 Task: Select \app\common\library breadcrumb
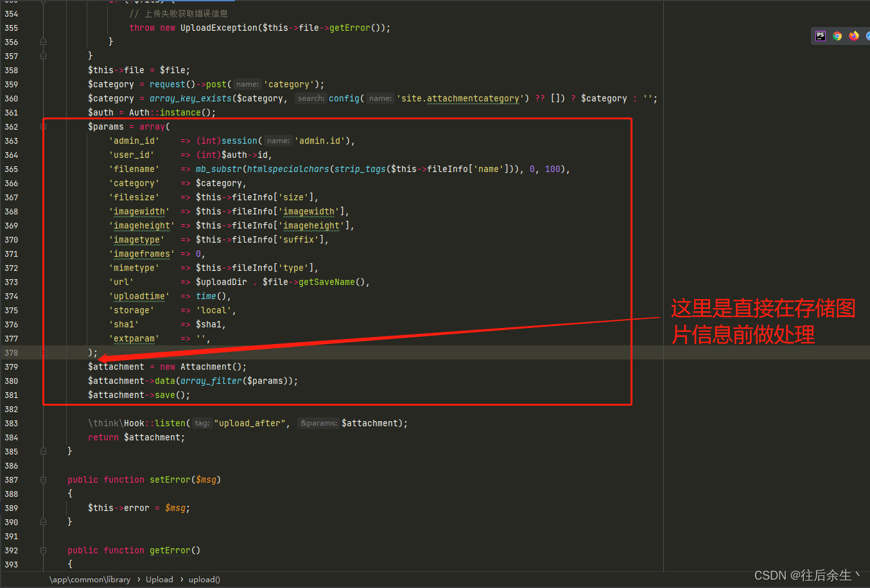point(90,580)
